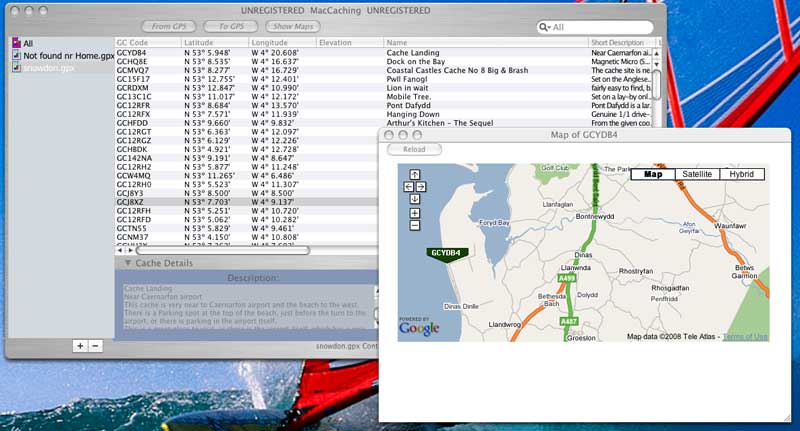This screenshot has width=800, height=431.
Task: Pan the map left with the arrow
Action: coord(409,187)
